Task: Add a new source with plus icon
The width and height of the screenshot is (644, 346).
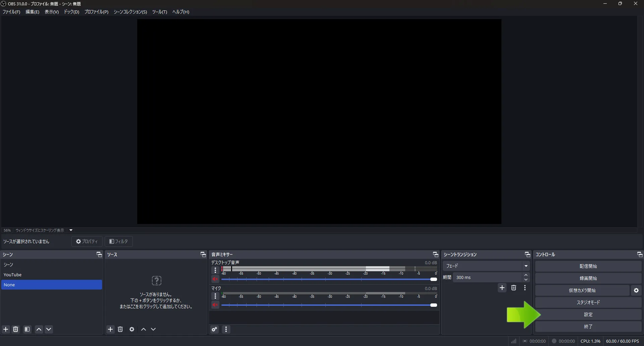Action: point(110,329)
